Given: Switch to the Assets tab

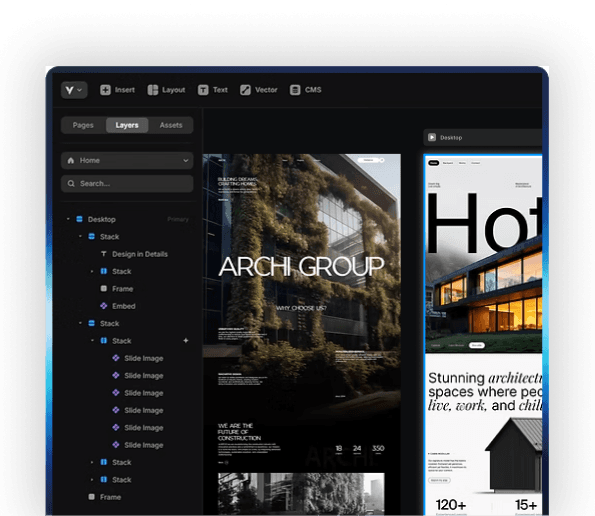Looking at the screenshot, I should (x=171, y=125).
